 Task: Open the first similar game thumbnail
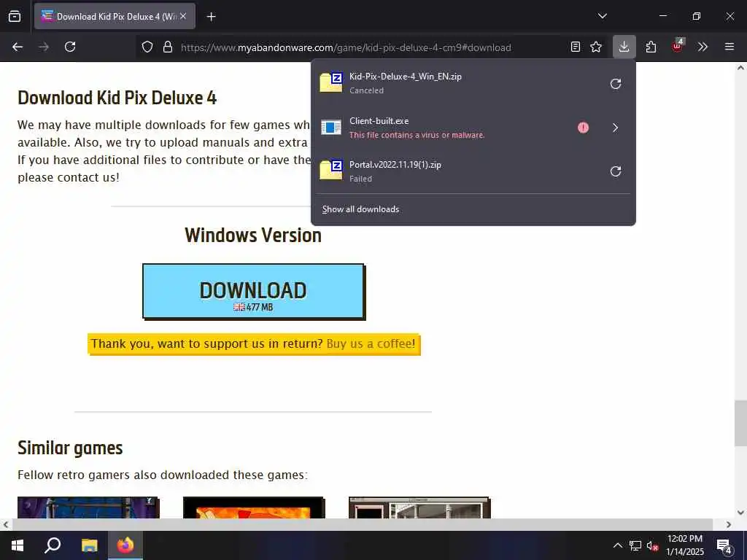(x=88, y=507)
